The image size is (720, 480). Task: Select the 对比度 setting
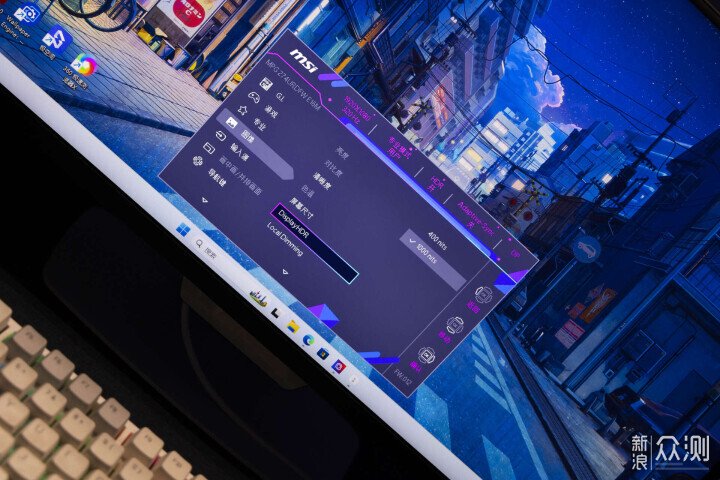click(333, 168)
